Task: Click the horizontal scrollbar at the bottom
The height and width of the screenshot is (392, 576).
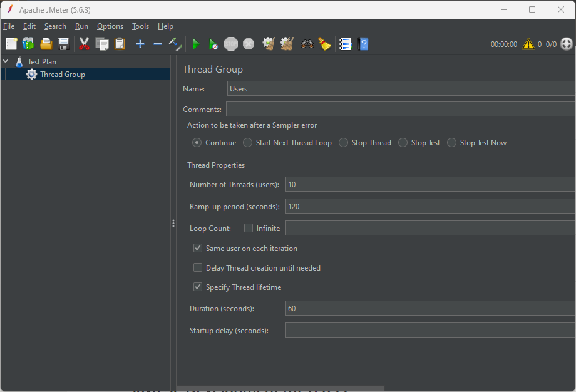Action: coord(280,388)
